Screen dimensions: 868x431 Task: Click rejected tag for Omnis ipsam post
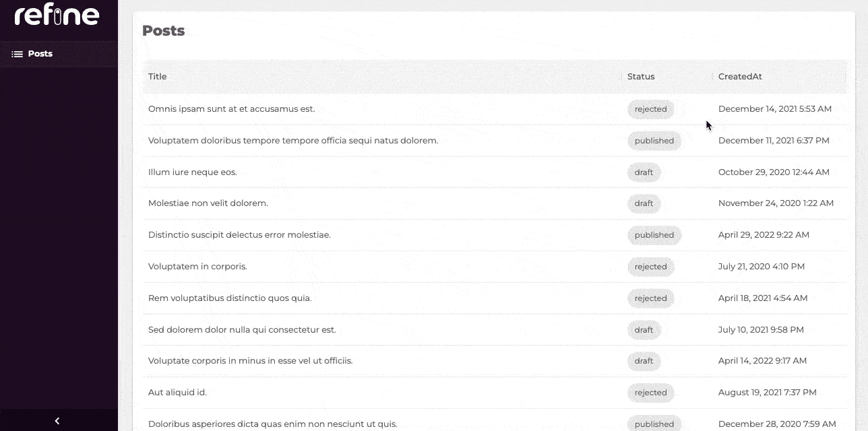[650, 109]
